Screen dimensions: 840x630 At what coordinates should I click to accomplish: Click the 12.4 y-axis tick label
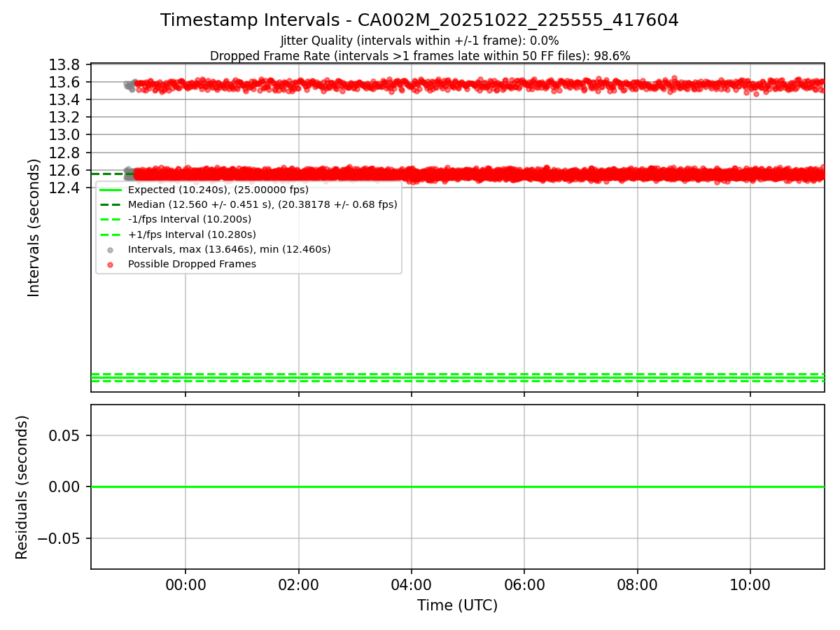[66, 188]
